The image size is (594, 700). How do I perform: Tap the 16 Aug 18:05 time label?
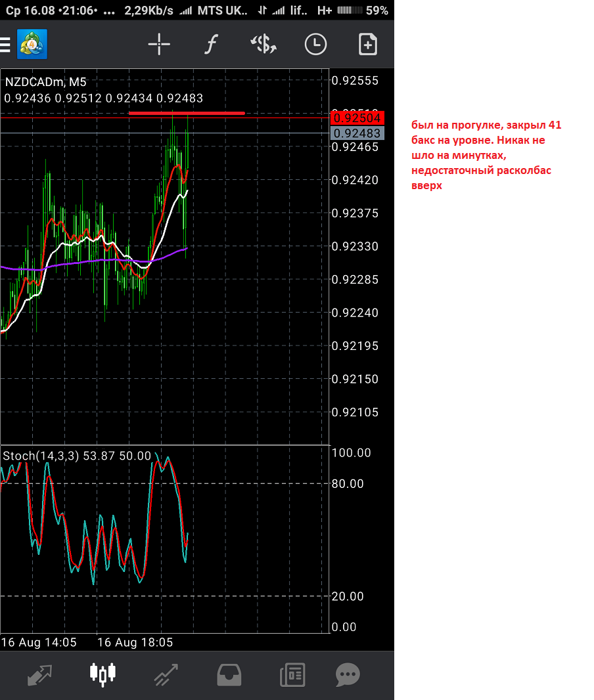[135, 642]
